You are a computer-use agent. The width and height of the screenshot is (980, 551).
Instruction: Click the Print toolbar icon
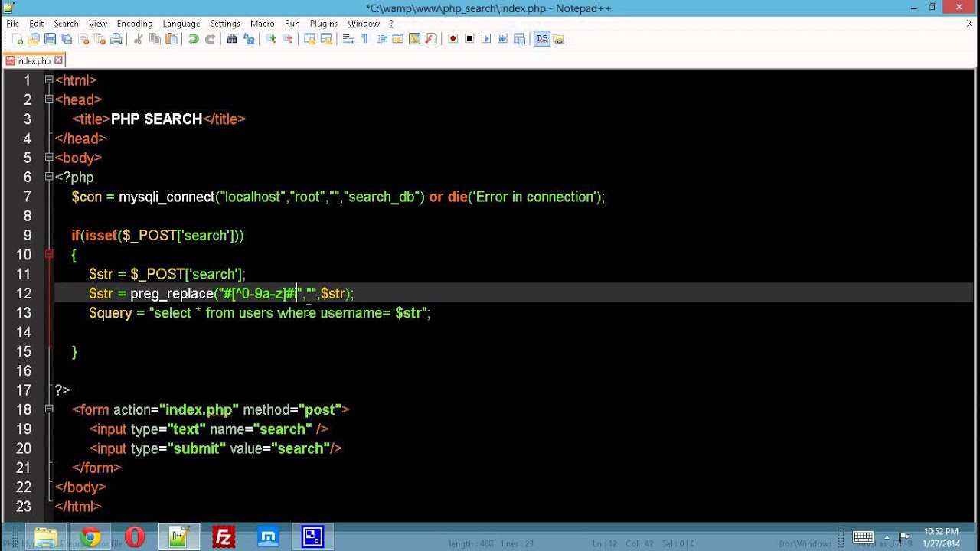(x=116, y=39)
